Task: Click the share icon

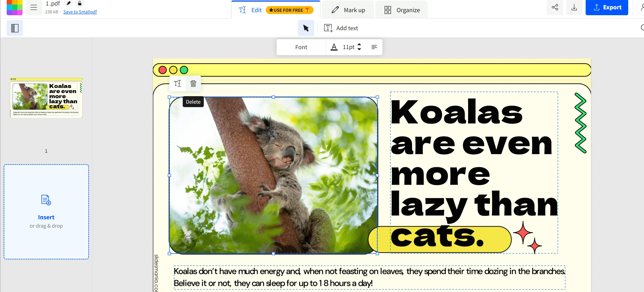Action: coord(555,7)
